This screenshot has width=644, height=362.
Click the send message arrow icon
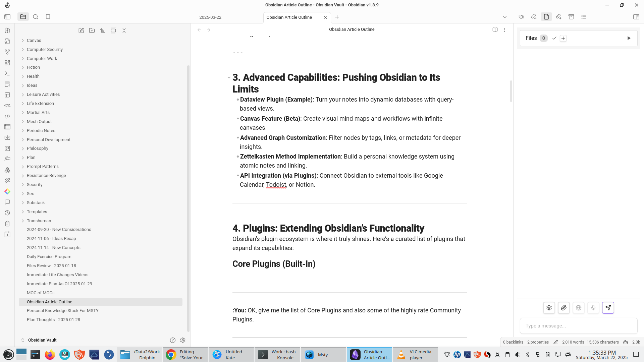click(x=608, y=308)
